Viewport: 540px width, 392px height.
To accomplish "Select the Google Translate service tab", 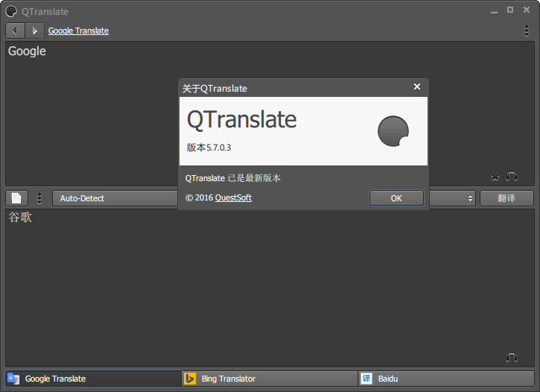I will coord(93,379).
